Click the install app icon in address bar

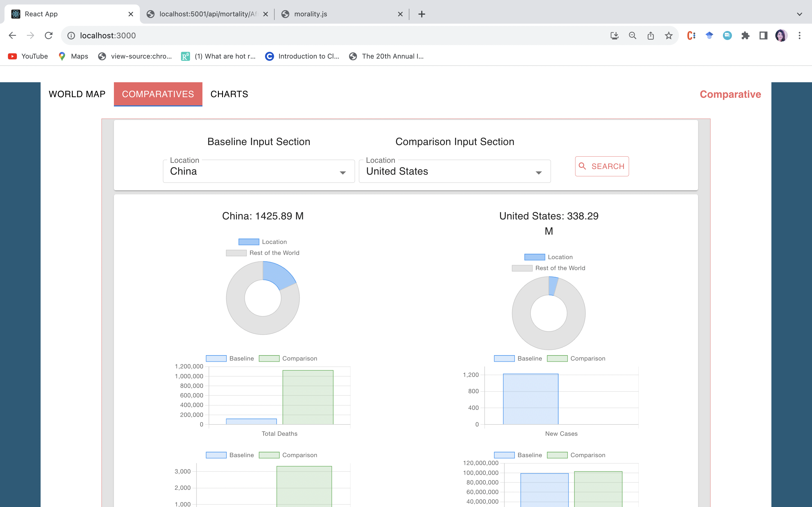(614, 35)
